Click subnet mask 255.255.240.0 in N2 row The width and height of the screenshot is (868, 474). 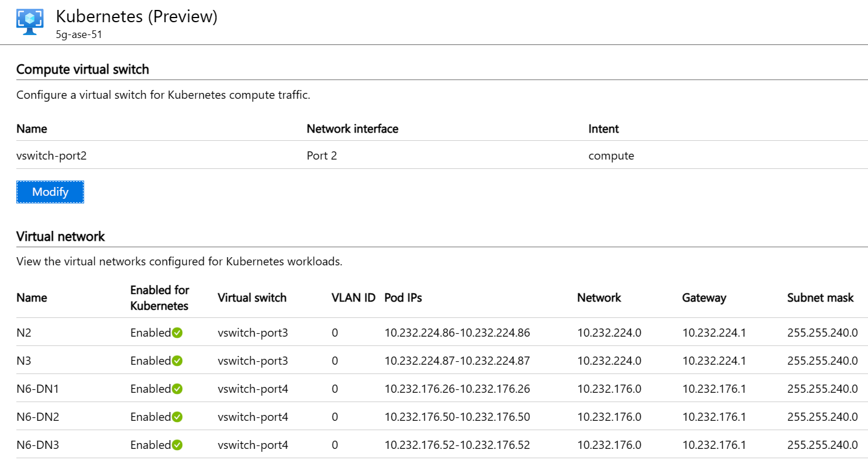click(x=822, y=333)
